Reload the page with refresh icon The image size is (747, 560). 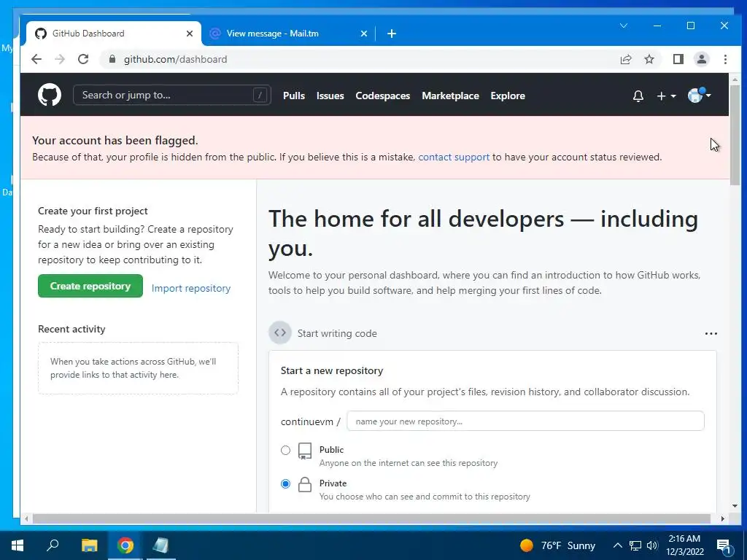(83, 59)
